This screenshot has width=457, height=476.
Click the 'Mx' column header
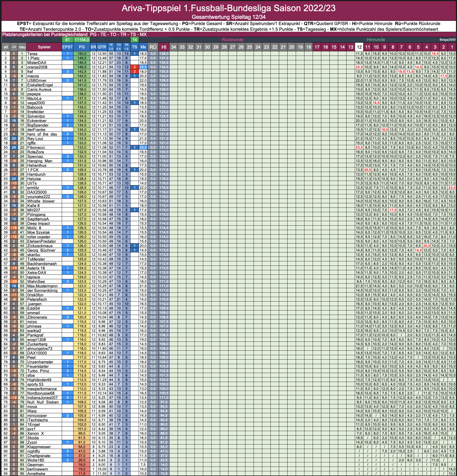pos(143,47)
